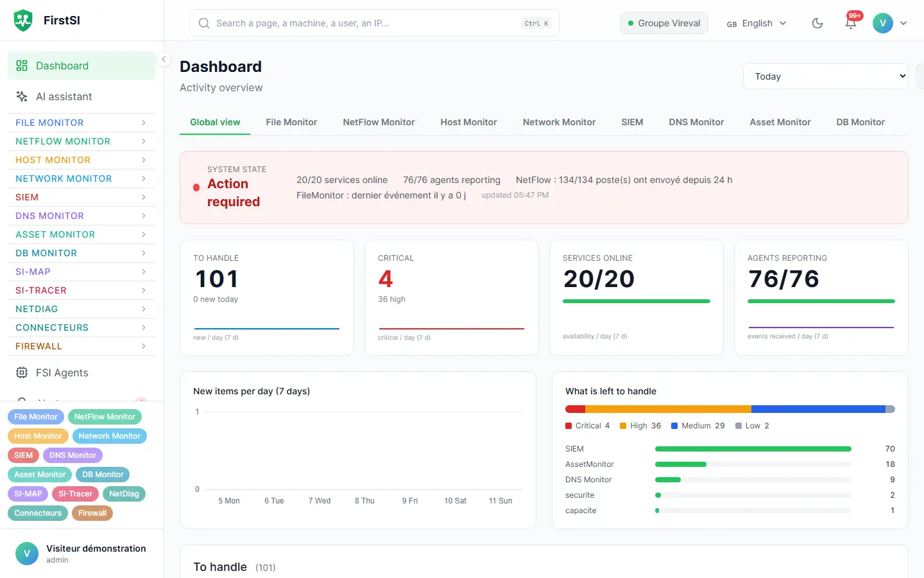This screenshot has width=924, height=578.
Task: Click the AI assistant sparkle icon
Action: (x=22, y=96)
